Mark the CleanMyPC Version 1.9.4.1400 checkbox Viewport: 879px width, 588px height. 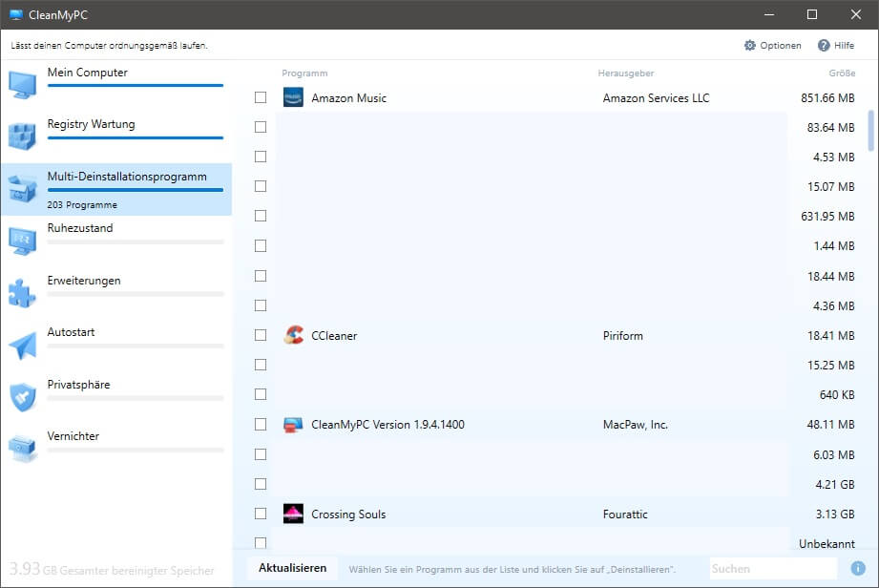[x=261, y=424]
